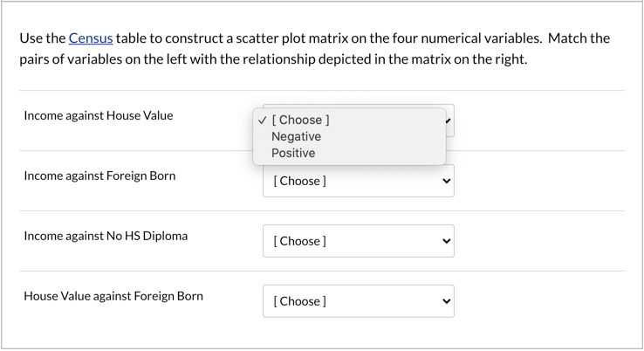
Task: Click the 'House Value against Foreign Born' label
Action: pos(113,296)
